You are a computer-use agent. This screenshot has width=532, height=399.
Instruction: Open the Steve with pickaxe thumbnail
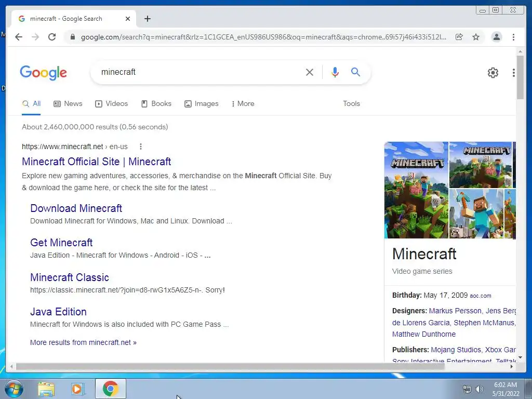click(x=476, y=214)
